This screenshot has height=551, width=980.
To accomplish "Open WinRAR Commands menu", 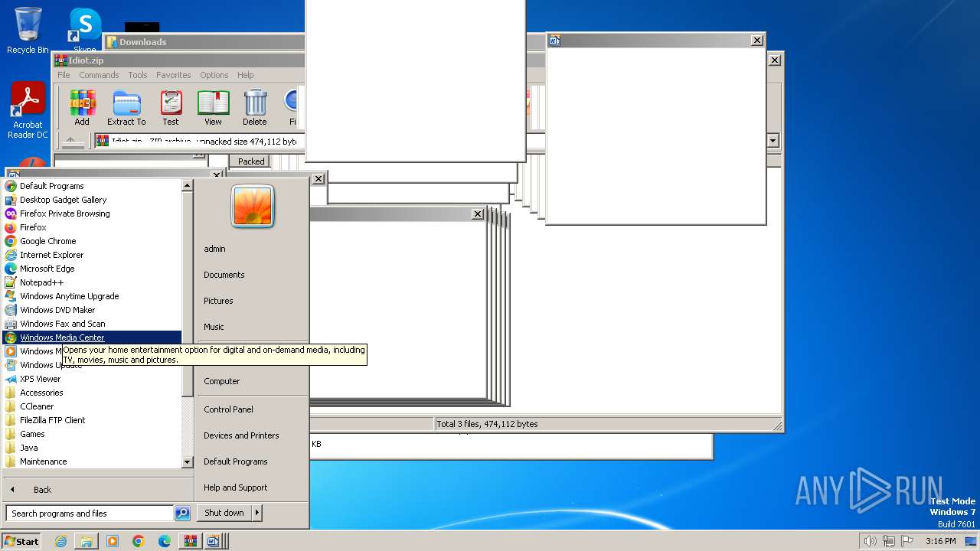I will coord(99,75).
